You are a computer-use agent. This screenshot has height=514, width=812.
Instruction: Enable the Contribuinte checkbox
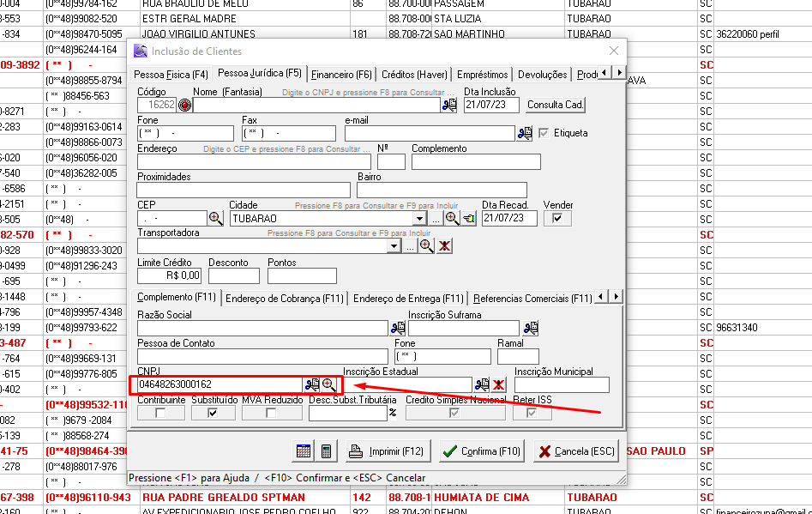click(160, 413)
